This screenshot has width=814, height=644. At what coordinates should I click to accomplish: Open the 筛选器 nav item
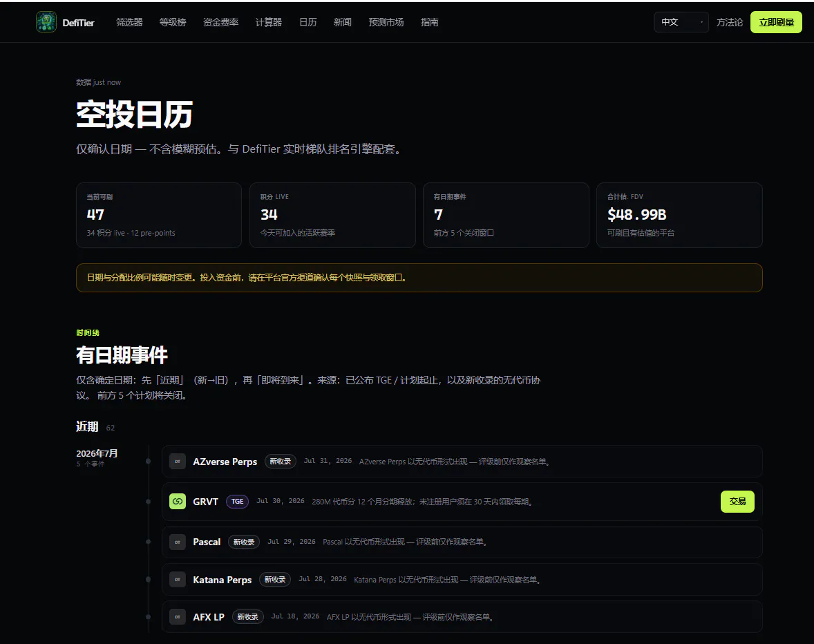(129, 22)
